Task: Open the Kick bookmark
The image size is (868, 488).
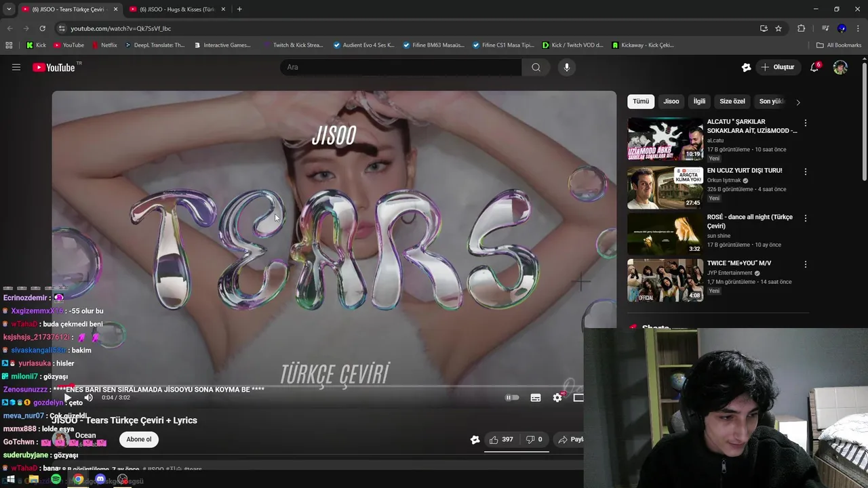Action: [36, 45]
